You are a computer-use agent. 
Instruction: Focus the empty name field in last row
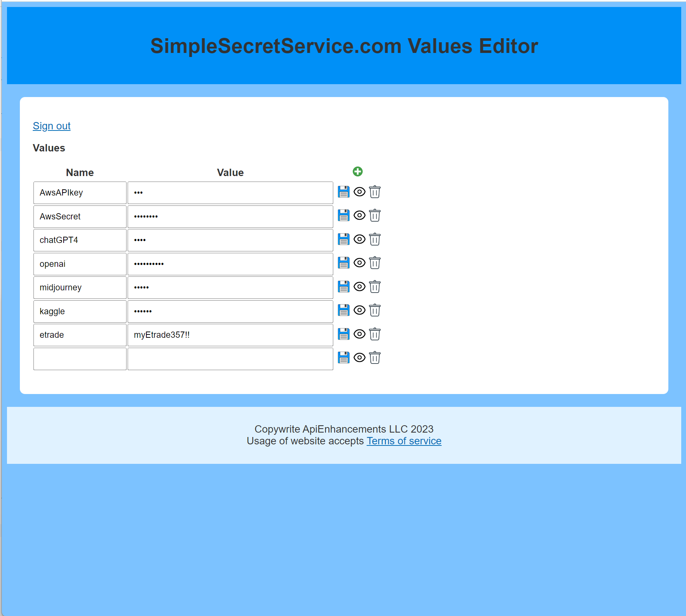(x=80, y=359)
